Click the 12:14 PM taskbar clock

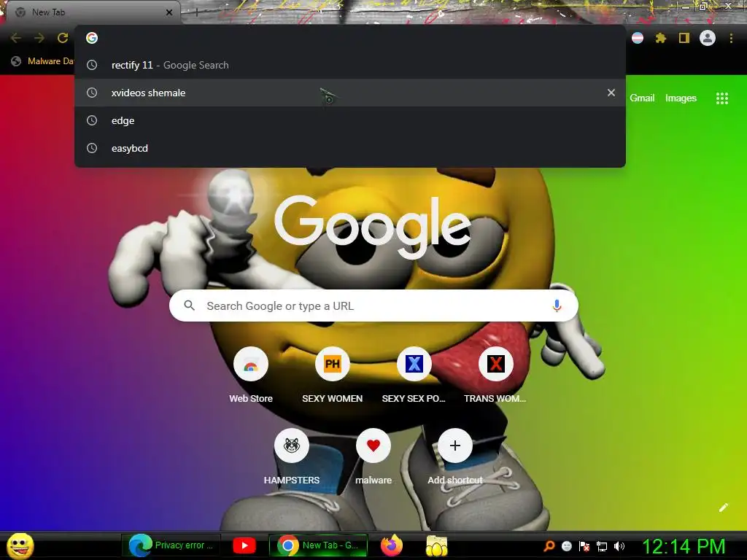(x=684, y=546)
